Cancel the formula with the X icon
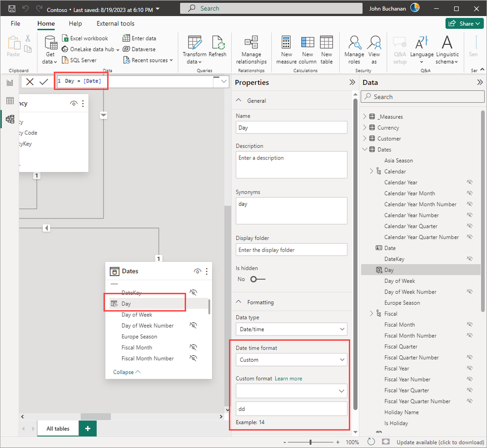Image resolution: width=487 pixels, height=448 pixels. coord(30,82)
